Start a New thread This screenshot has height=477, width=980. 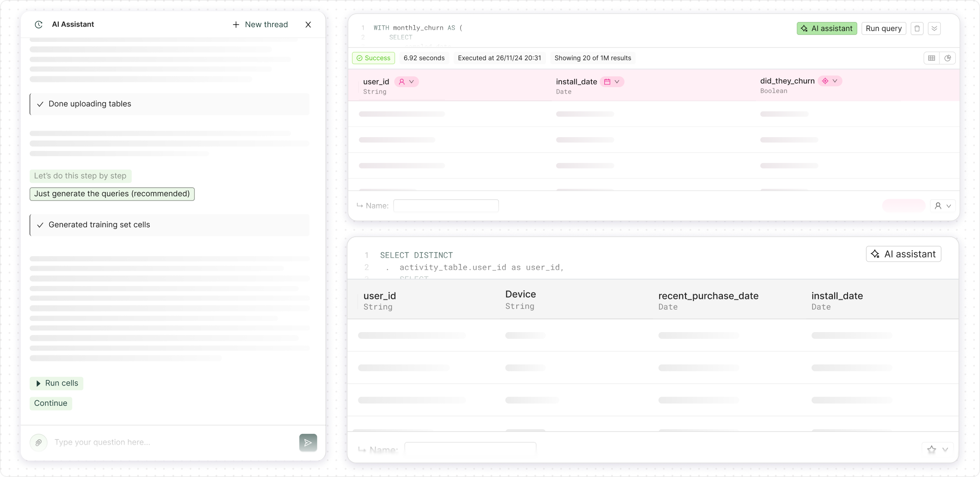coord(260,25)
